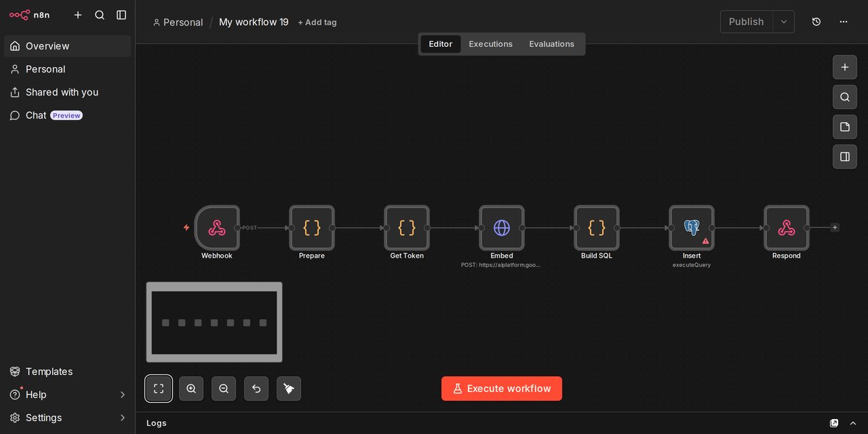Select the Build SQL code node
Viewport: 868px width, 434px height.
point(597,228)
